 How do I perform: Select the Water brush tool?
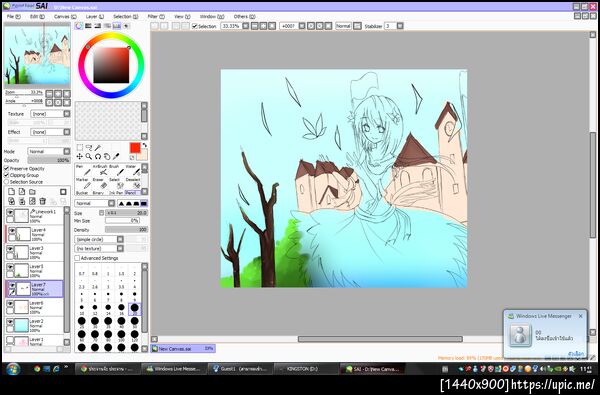click(x=132, y=170)
